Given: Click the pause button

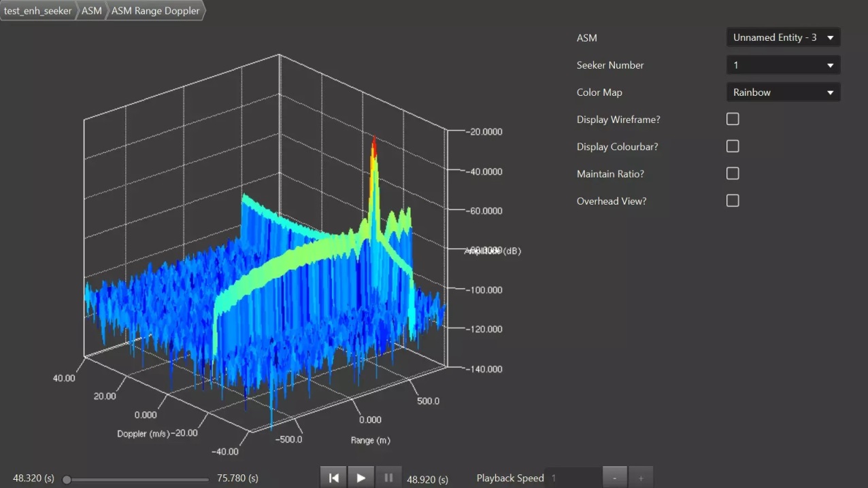Looking at the screenshot, I should point(388,478).
